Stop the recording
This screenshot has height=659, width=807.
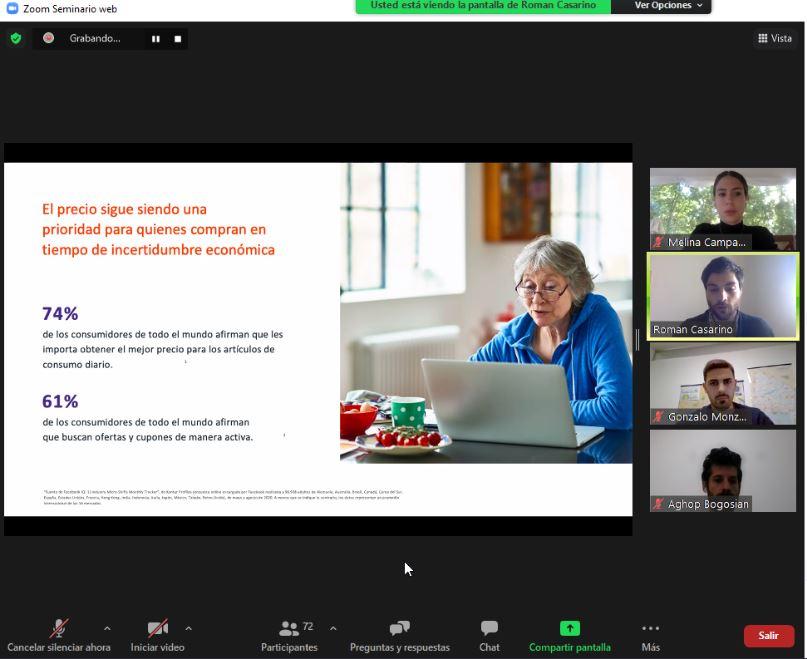tap(178, 39)
